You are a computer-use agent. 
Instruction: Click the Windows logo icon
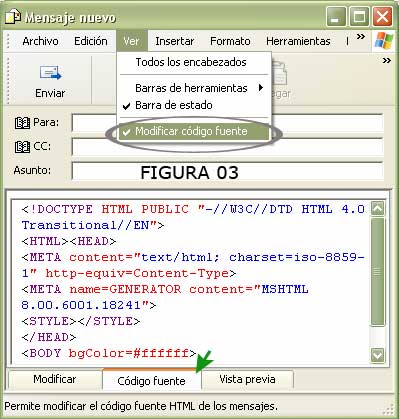[384, 41]
